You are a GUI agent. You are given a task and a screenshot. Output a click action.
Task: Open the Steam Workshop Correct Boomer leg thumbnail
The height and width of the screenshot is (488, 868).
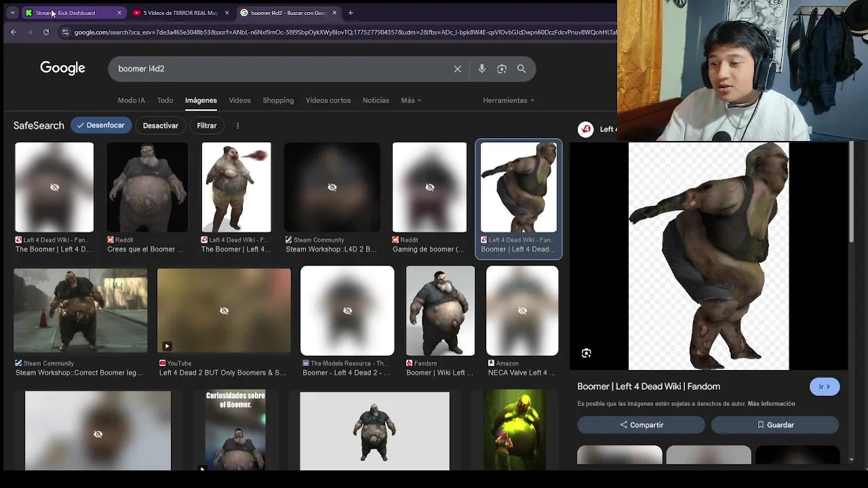[x=80, y=310]
